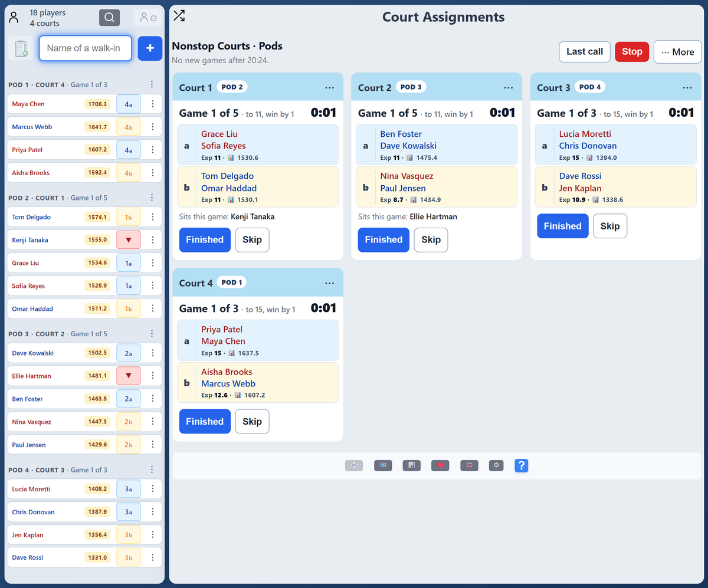Viewport: 708px width, 588px height.
Task: Click Maya Chen's 1708.3 rating badge
Action: (97, 104)
